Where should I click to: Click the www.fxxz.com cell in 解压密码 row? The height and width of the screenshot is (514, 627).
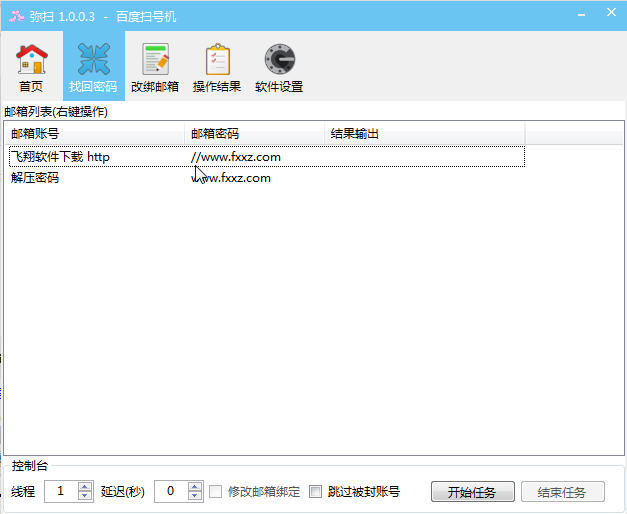231,178
